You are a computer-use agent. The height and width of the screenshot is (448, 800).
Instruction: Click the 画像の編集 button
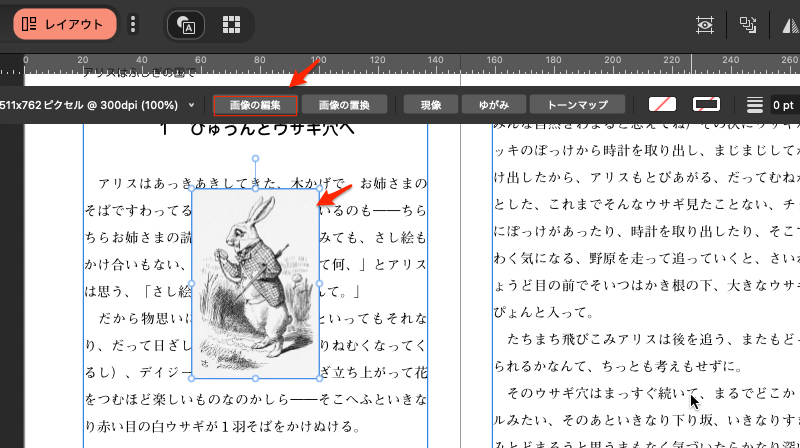(x=255, y=105)
